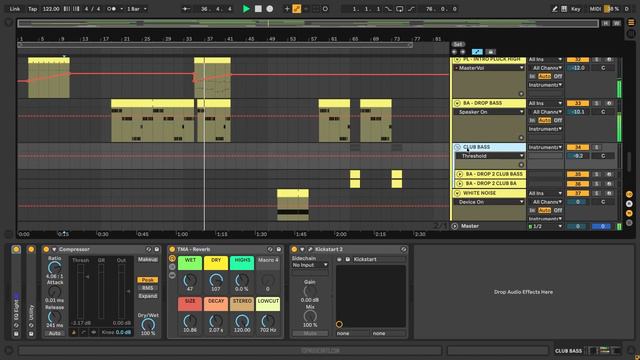The width and height of the screenshot is (640, 360).
Task: Toggle TMA - Reverb device activator
Action: (172, 249)
